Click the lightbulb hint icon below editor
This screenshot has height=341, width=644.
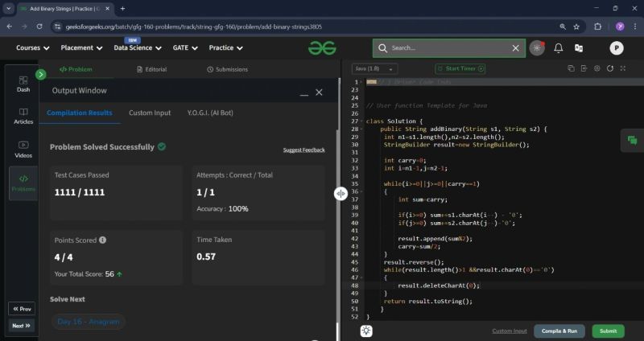tap(366, 331)
